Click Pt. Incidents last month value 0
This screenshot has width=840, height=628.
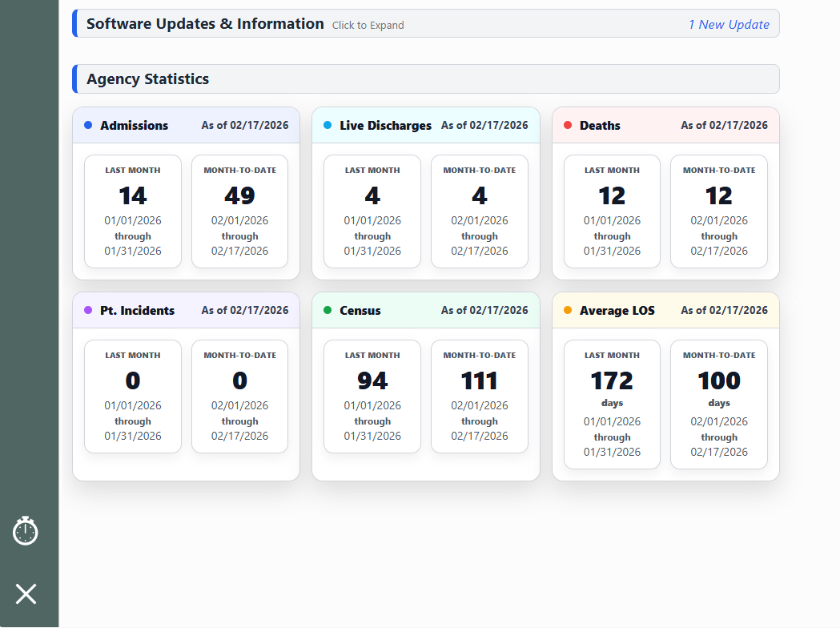pos(133,381)
